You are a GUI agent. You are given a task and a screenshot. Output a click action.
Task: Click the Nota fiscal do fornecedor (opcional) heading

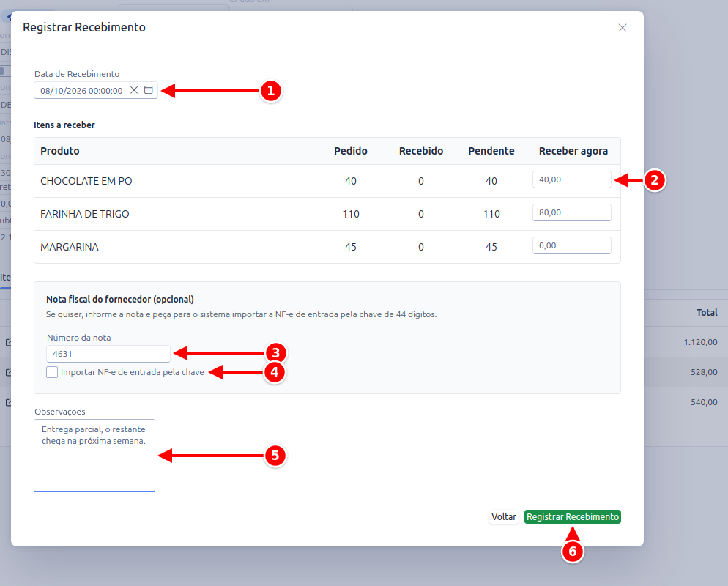point(120,300)
